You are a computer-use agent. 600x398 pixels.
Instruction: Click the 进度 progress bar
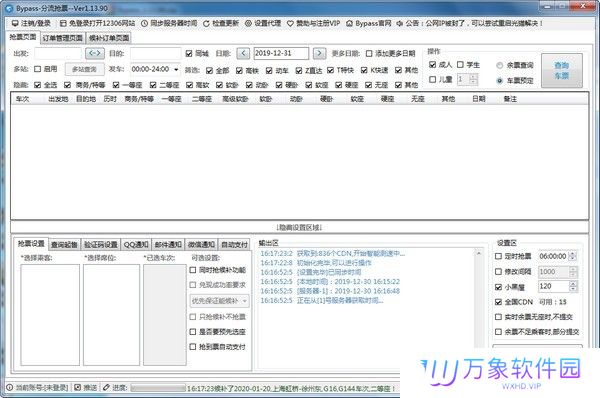point(158,388)
